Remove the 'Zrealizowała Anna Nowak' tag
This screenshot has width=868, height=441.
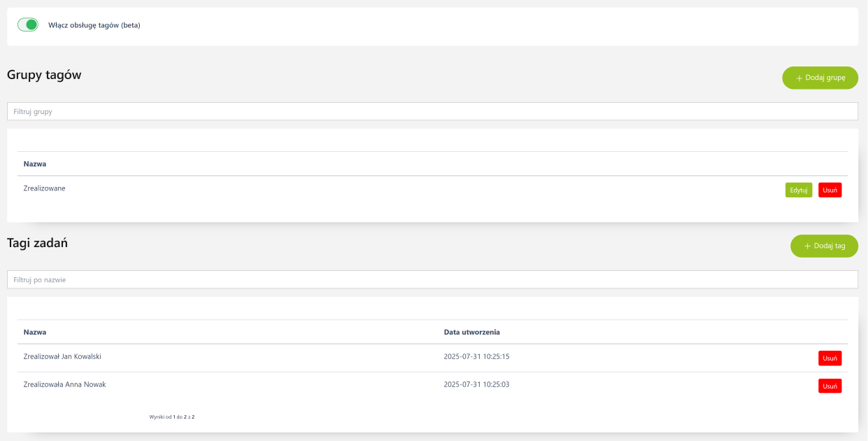click(x=830, y=386)
